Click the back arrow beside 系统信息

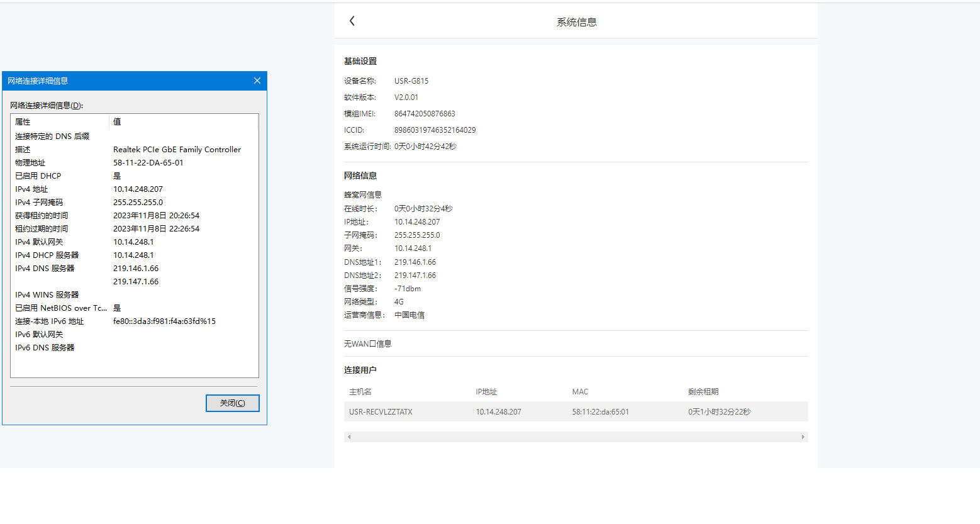[x=352, y=21]
